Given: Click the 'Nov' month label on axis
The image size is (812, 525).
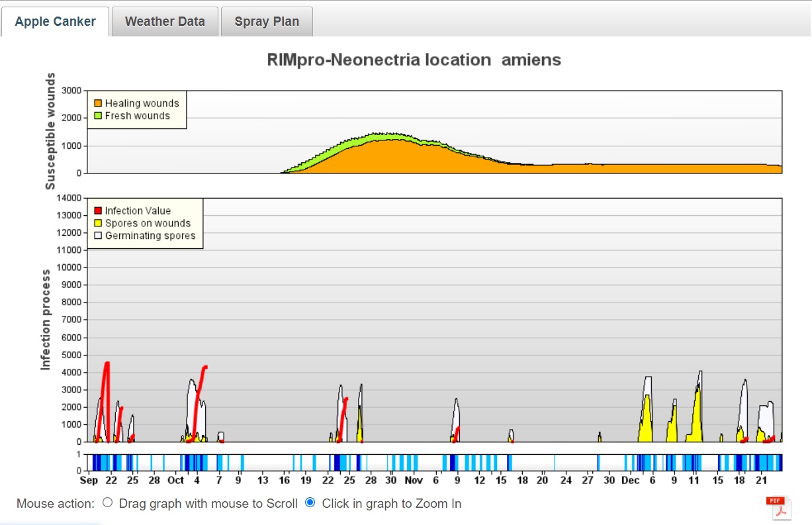Looking at the screenshot, I should click(x=414, y=480).
